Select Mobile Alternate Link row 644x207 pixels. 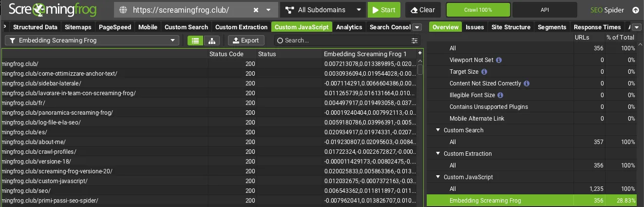[x=531, y=119]
